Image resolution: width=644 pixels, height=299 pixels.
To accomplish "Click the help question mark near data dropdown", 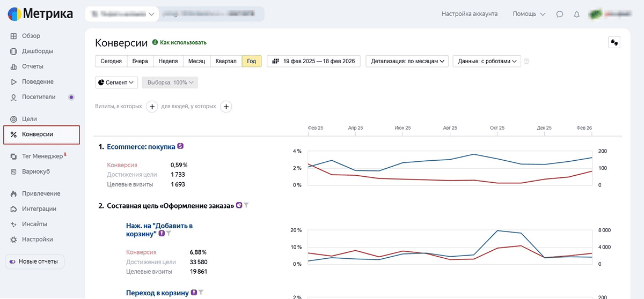I will [x=526, y=62].
